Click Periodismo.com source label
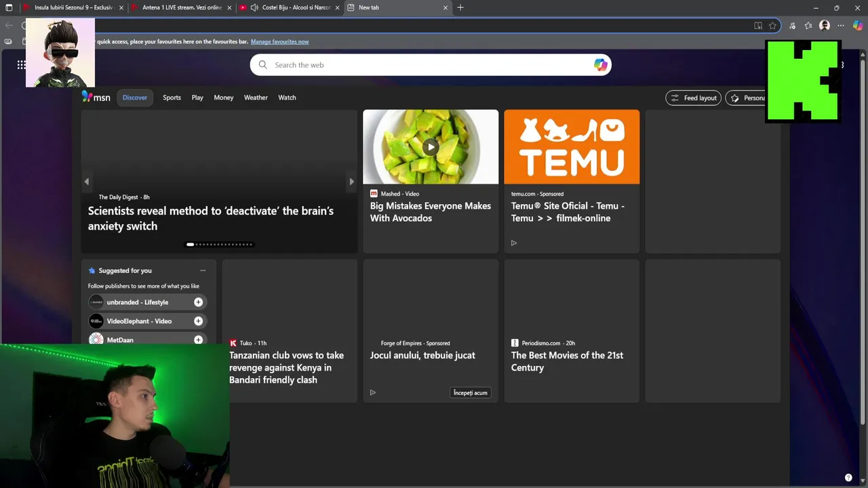 pyautogui.click(x=540, y=343)
